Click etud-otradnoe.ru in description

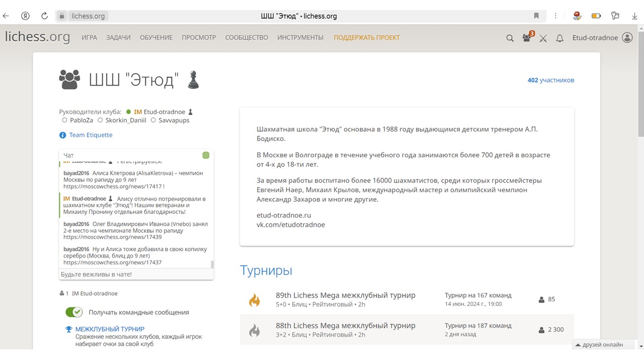click(x=284, y=215)
